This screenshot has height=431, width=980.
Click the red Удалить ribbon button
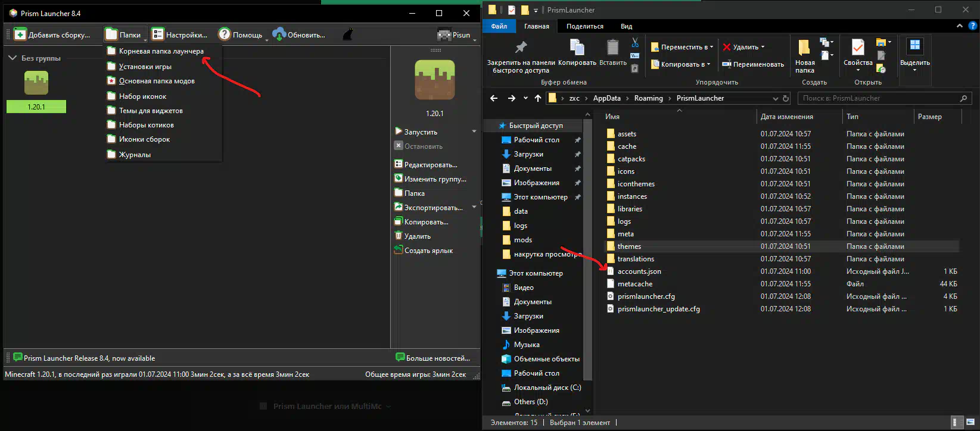(743, 47)
